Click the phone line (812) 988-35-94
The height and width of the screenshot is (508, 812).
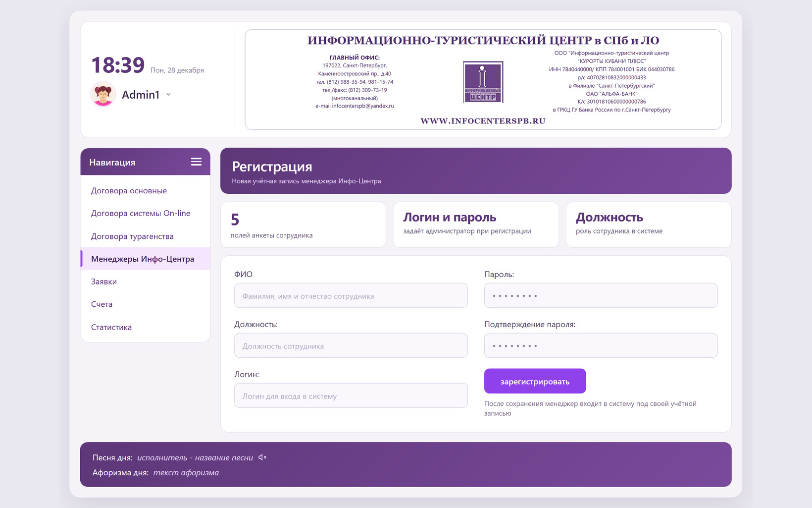(x=355, y=82)
